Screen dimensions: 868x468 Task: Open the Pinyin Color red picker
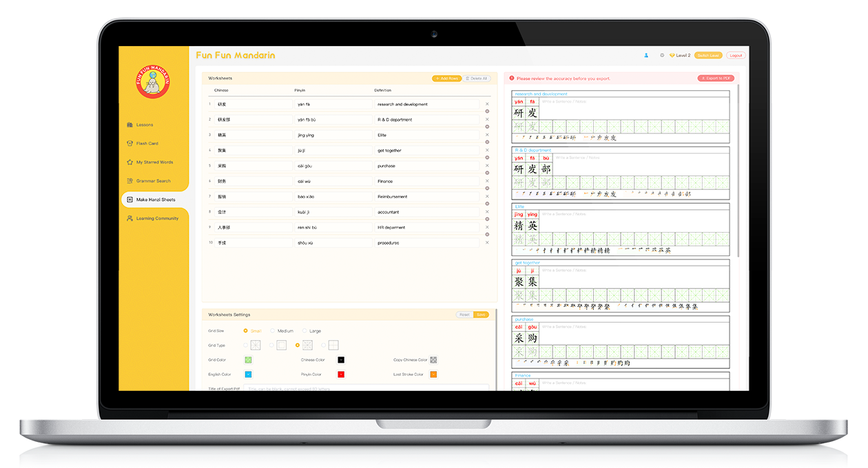[x=341, y=374]
